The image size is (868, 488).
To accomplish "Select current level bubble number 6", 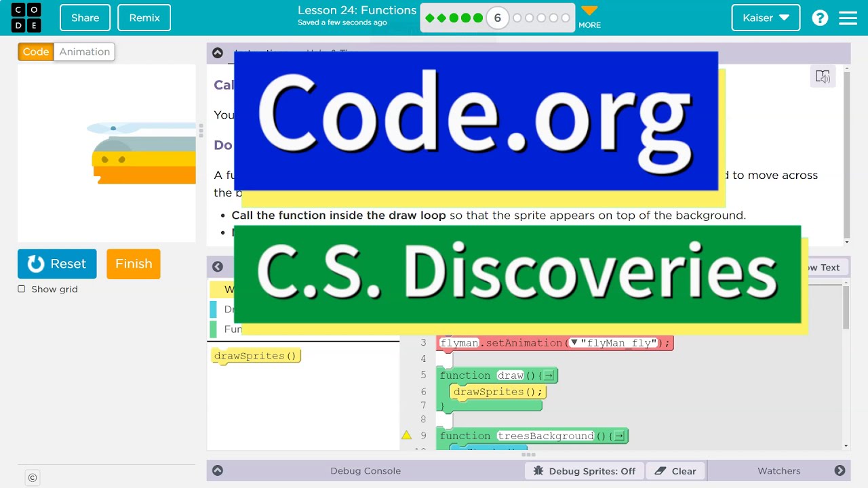I will tap(497, 18).
